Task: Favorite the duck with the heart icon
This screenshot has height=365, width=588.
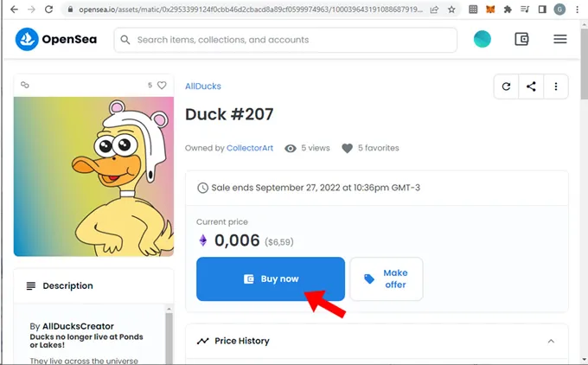Action: pyautogui.click(x=162, y=86)
